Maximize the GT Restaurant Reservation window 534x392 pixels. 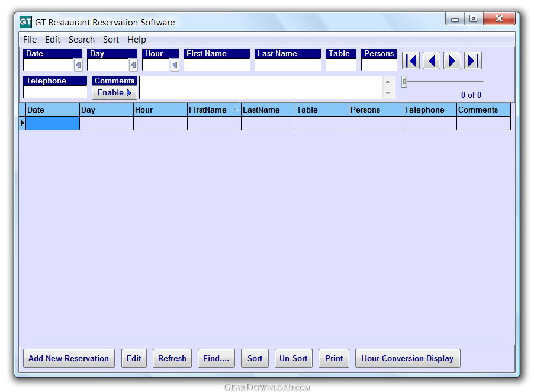474,19
